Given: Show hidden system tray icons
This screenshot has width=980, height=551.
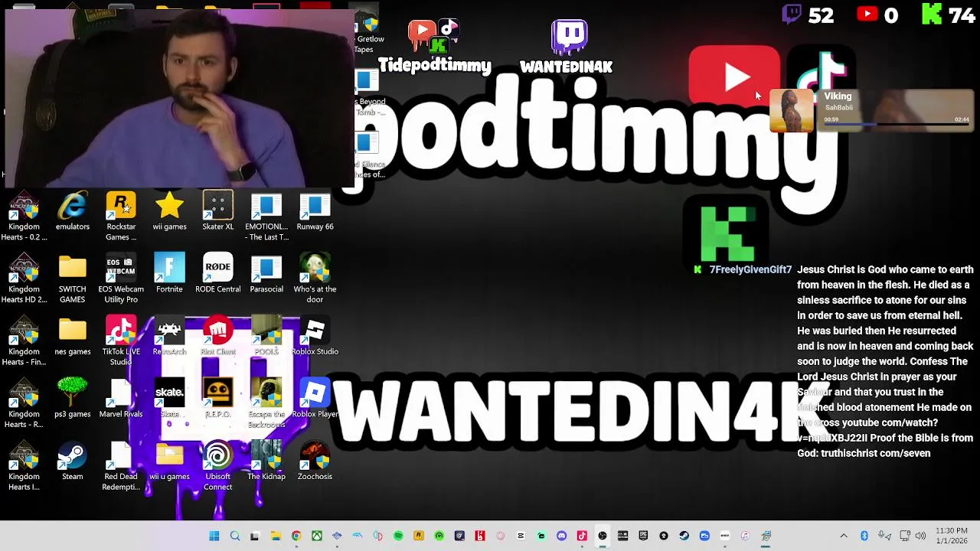Looking at the screenshot, I should (844, 536).
